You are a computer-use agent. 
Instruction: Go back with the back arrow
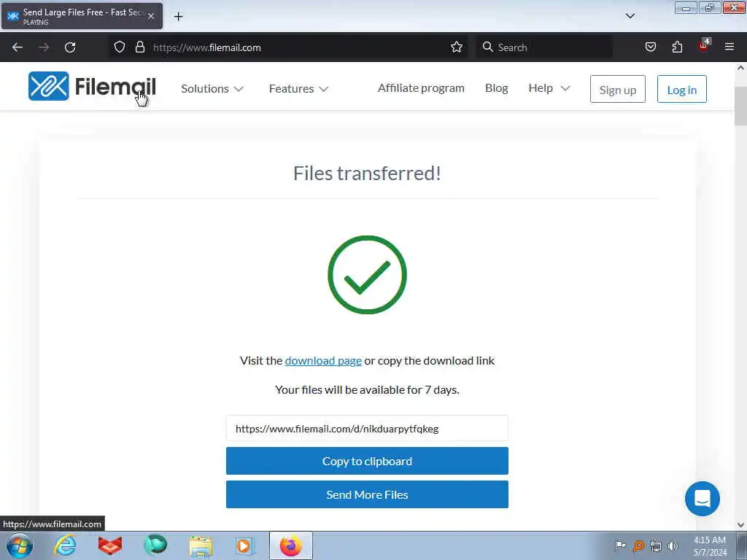[x=18, y=47]
